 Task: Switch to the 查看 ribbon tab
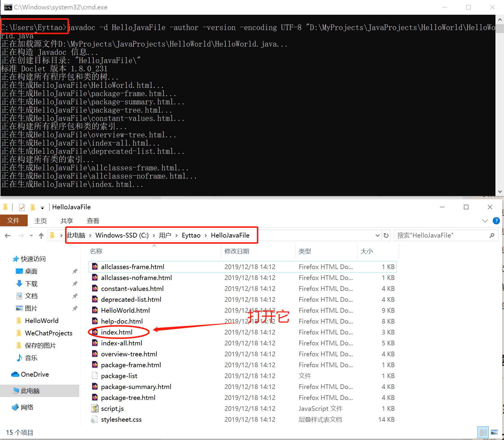(x=93, y=220)
